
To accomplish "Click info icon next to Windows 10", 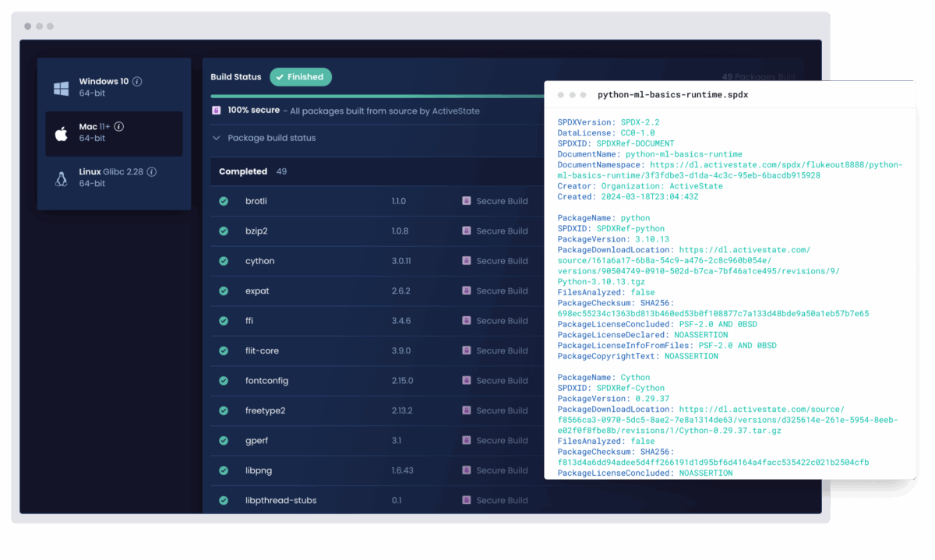I will click(137, 82).
